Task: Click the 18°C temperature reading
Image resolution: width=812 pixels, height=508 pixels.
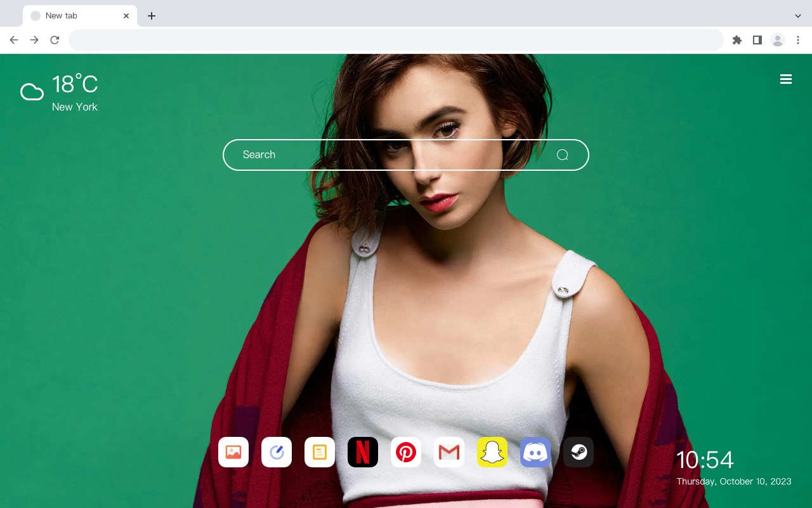Action: (75, 84)
